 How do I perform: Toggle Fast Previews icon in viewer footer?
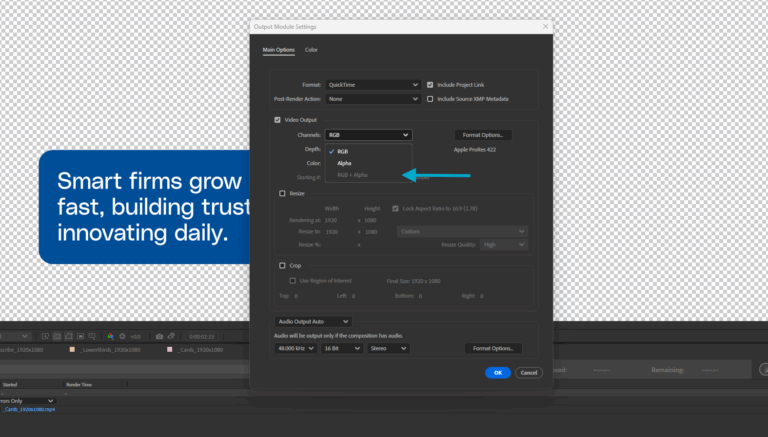[45, 336]
